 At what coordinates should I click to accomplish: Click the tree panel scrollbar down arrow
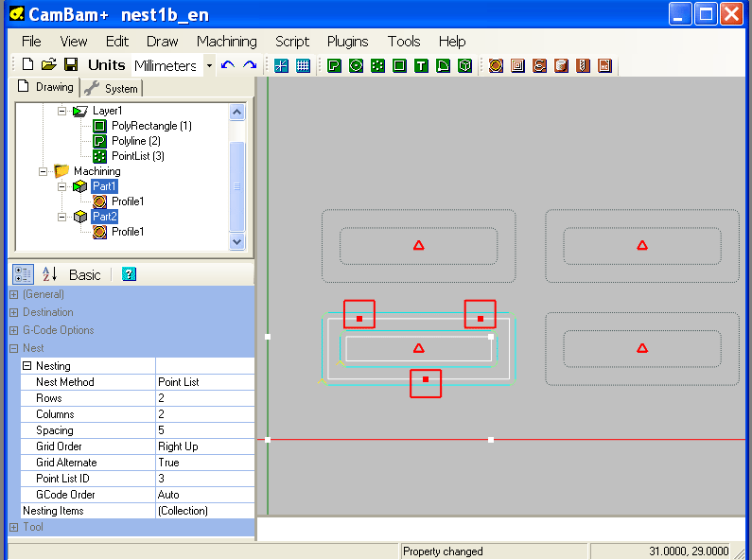coord(237,242)
